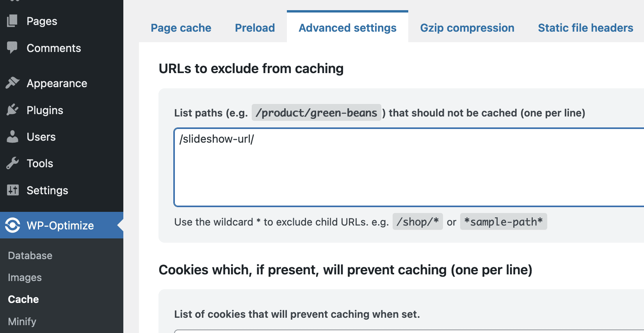The image size is (644, 333).
Task: Open the Minify submenu item
Action: pos(22,321)
